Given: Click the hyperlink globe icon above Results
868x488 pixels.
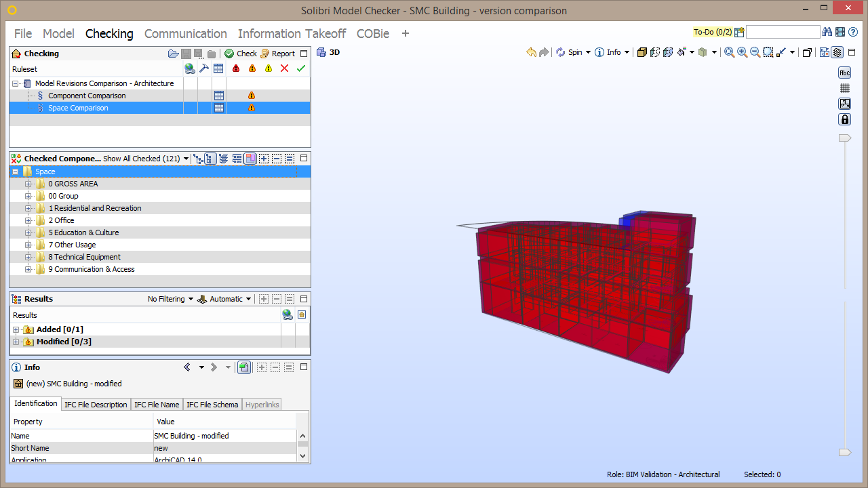Looking at the screenshot, I should coord(287,314).
